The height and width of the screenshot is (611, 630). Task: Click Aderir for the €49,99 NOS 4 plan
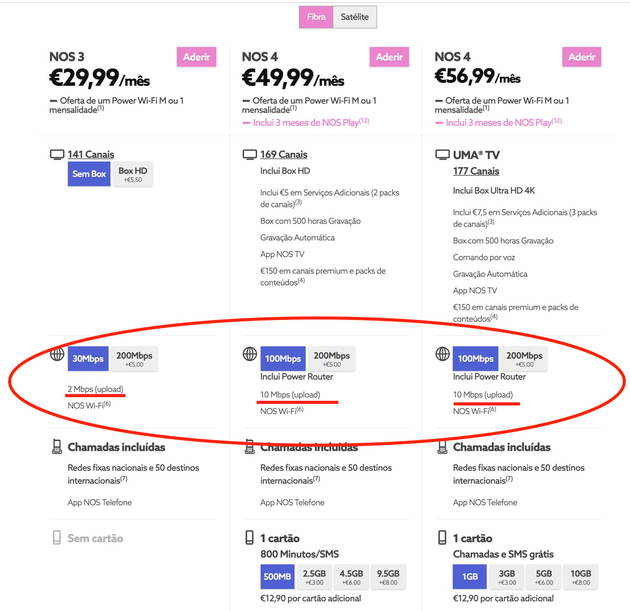point(389,57)
